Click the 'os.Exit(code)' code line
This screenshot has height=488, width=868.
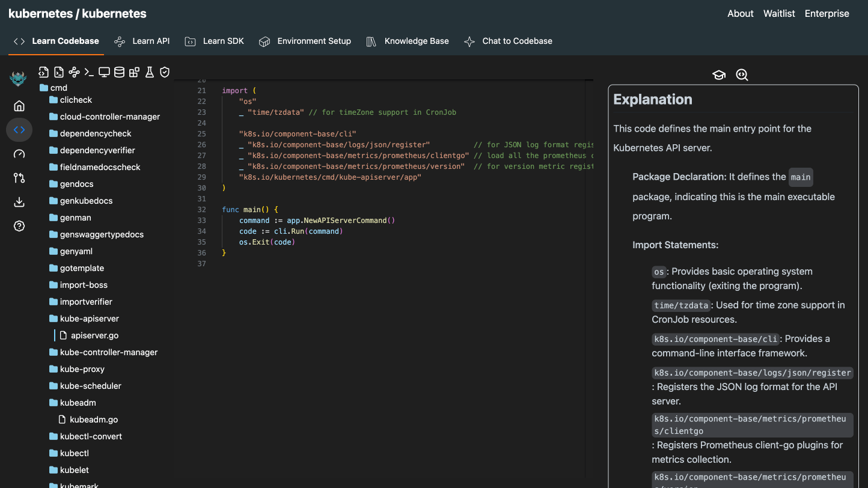267,242
